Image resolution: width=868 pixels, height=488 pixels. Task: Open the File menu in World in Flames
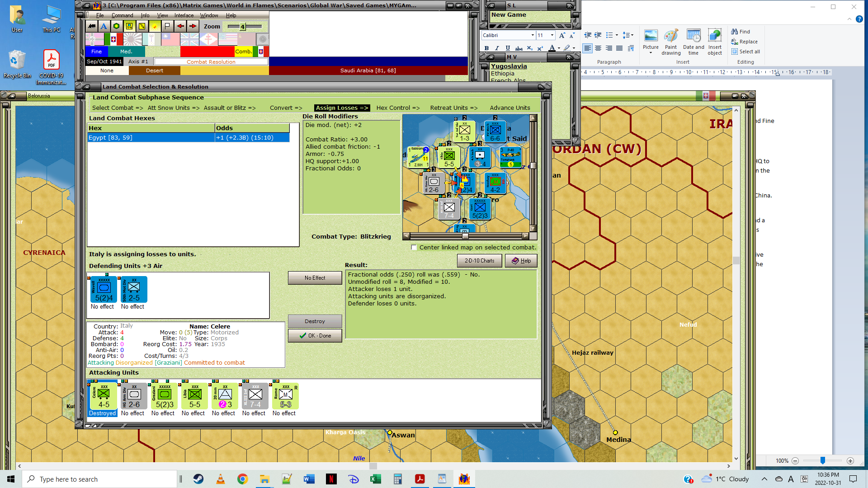coord(100,15)
